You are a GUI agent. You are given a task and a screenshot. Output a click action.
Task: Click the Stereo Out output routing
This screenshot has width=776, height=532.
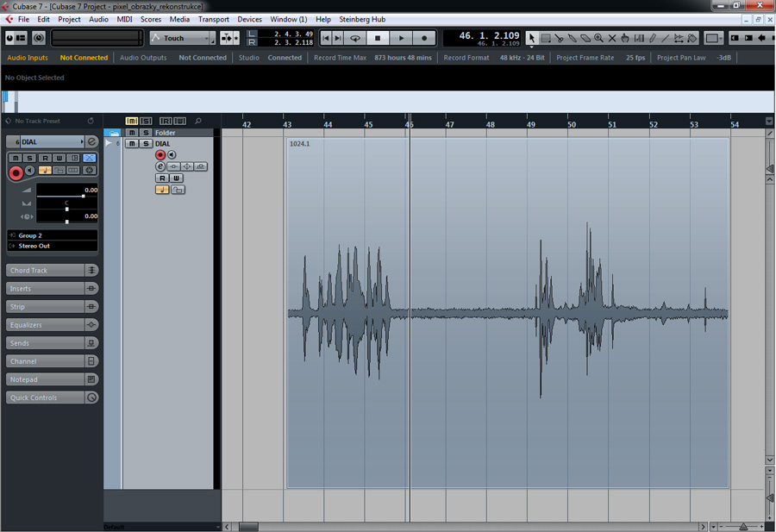[52, 246]
